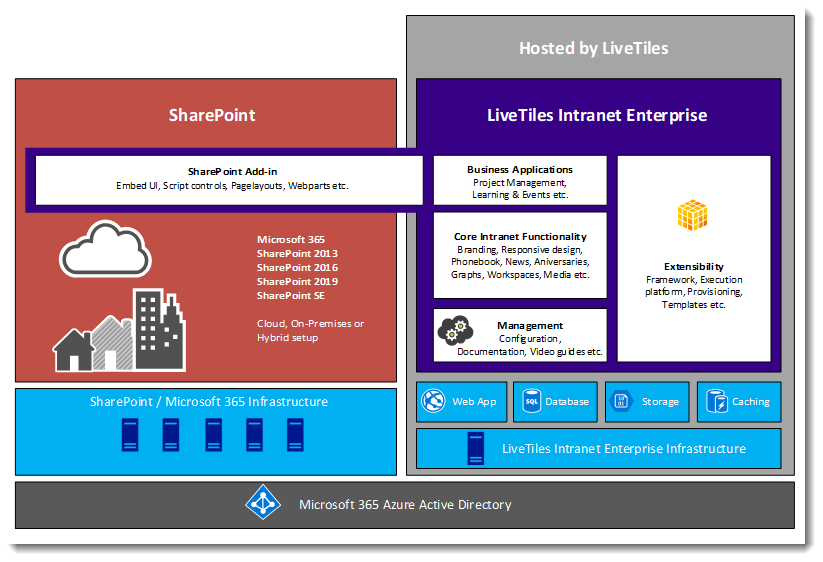The width and height of the screenshot is (823, 562).
Task: Click the Database label
Action: 567,401
